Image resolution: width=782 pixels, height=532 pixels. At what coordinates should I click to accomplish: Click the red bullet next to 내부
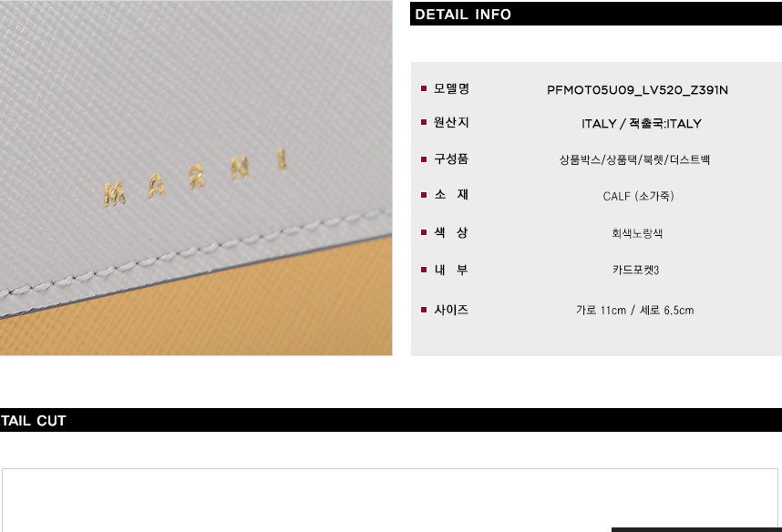click(x=424, y=270)
